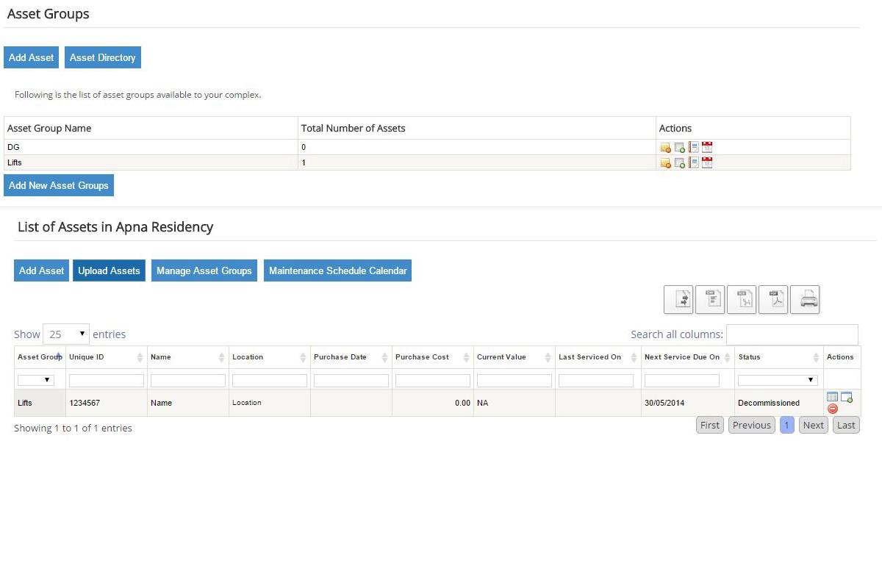Open the view details icon for the Lifts asset
Screen dimensions: 882x588
tap(832, 397)
